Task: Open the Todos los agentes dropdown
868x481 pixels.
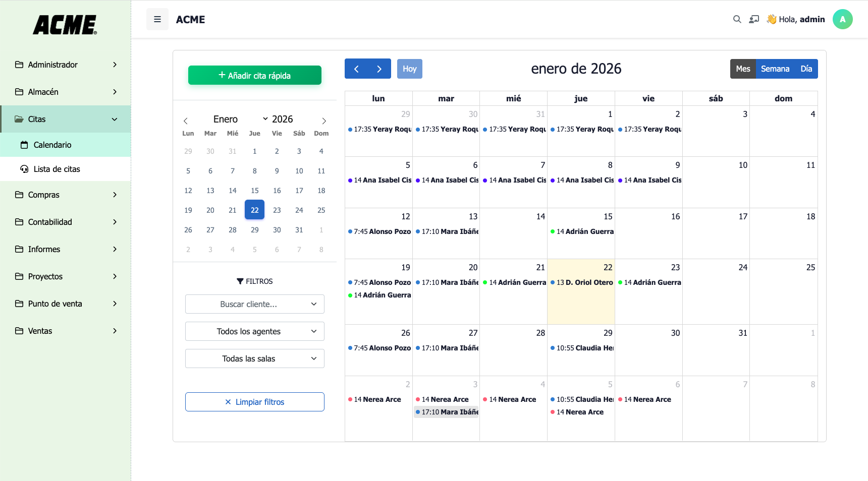Action: pos(254,331)
